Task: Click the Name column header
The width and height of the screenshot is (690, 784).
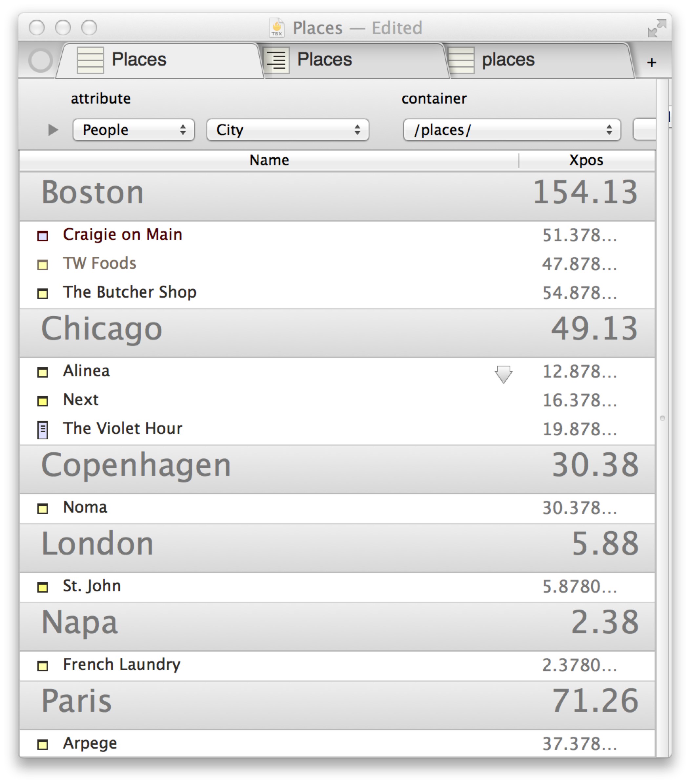Action: pos(269,160)
